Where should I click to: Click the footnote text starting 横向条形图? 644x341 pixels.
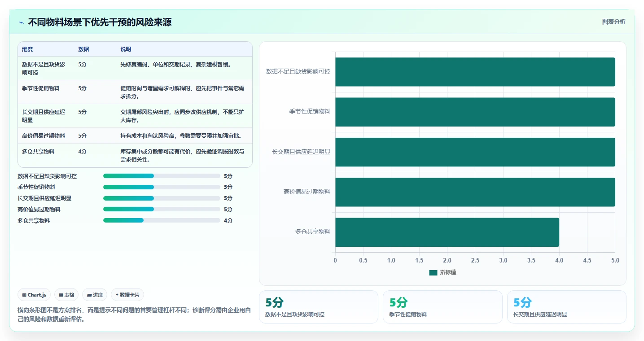click(x=134, y=315)
